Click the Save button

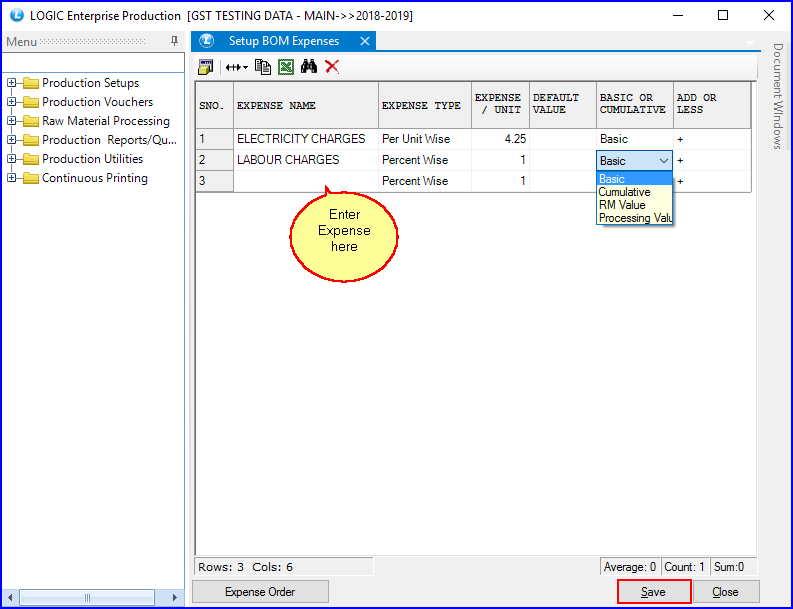tap(653, 592)
